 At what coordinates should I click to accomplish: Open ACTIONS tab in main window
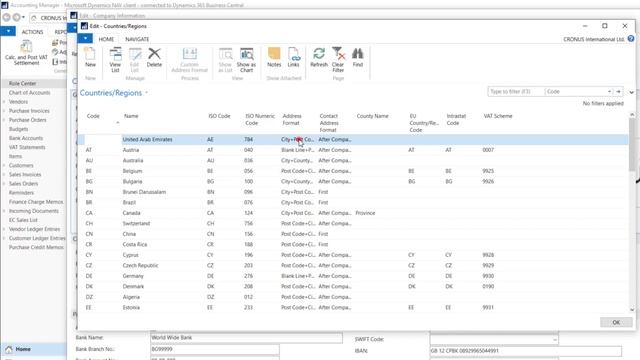tap(32, 31)
